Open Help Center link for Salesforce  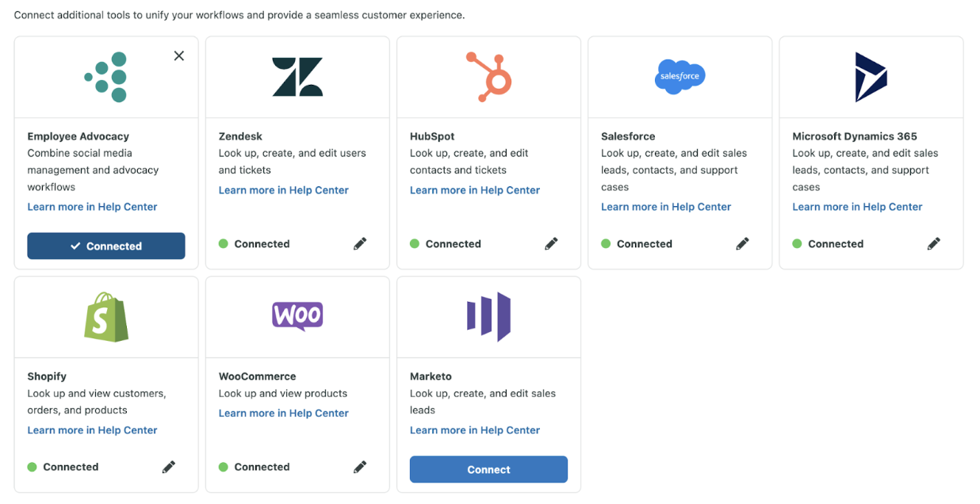coord(666,207)
